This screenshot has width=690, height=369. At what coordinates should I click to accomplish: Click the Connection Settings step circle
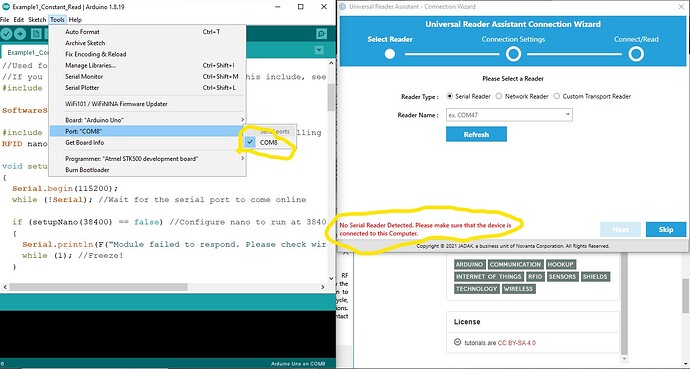[x=513, y=54]
